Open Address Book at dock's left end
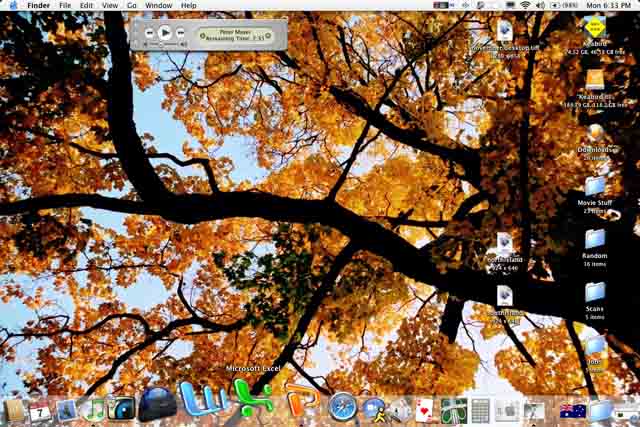 (x=13, y=411)
